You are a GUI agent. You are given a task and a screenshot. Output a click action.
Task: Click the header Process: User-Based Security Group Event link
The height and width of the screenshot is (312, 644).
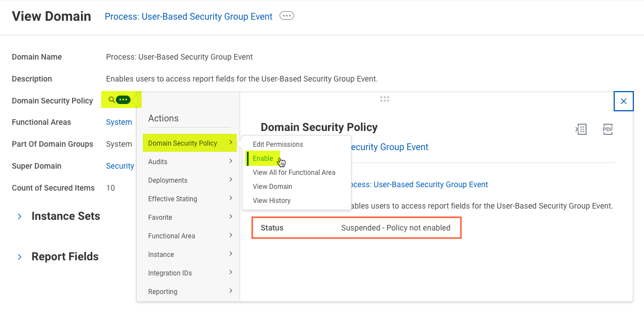188,17
